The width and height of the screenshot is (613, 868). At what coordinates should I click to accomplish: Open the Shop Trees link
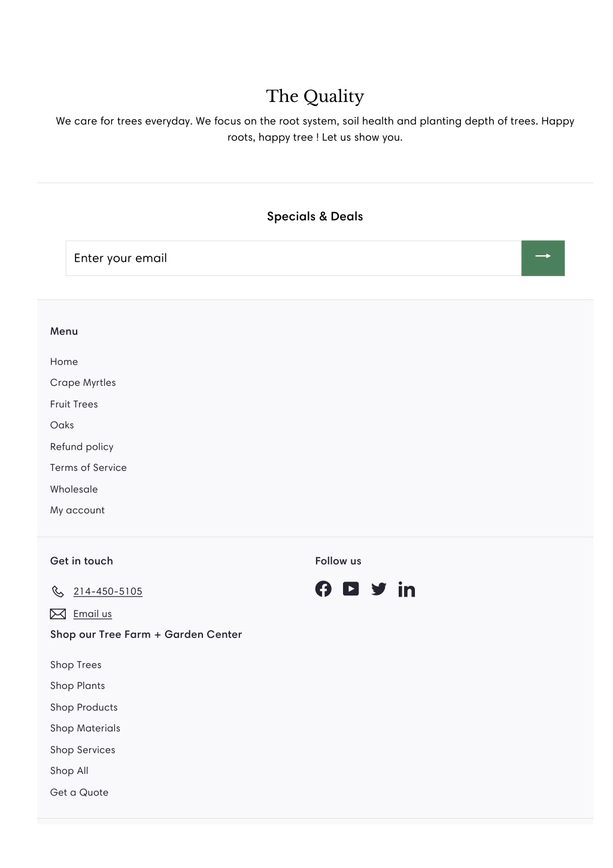(x=75, y=665)
